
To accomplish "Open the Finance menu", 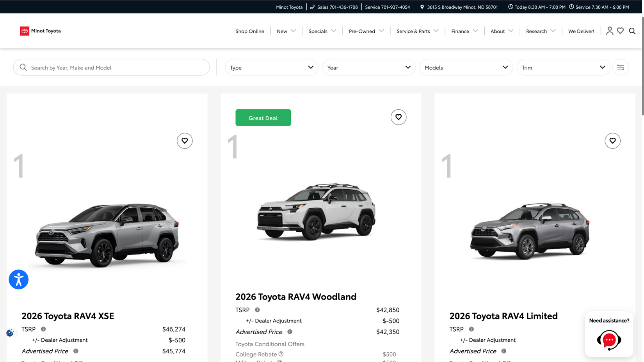I will (x=460, y=31).
